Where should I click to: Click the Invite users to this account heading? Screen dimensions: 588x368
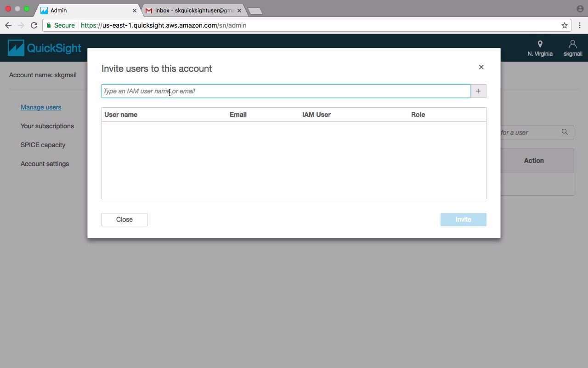157,69
